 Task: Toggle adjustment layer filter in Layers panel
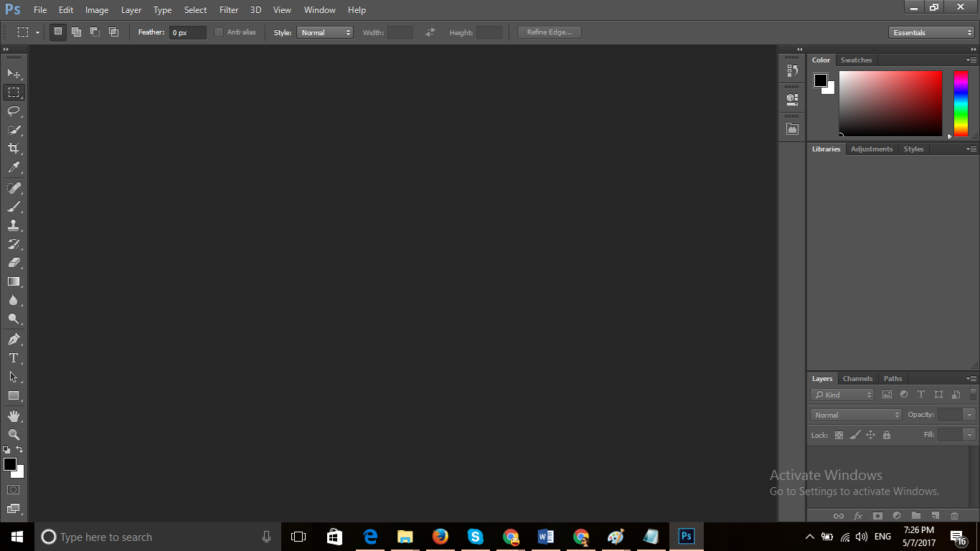(904, 395)
